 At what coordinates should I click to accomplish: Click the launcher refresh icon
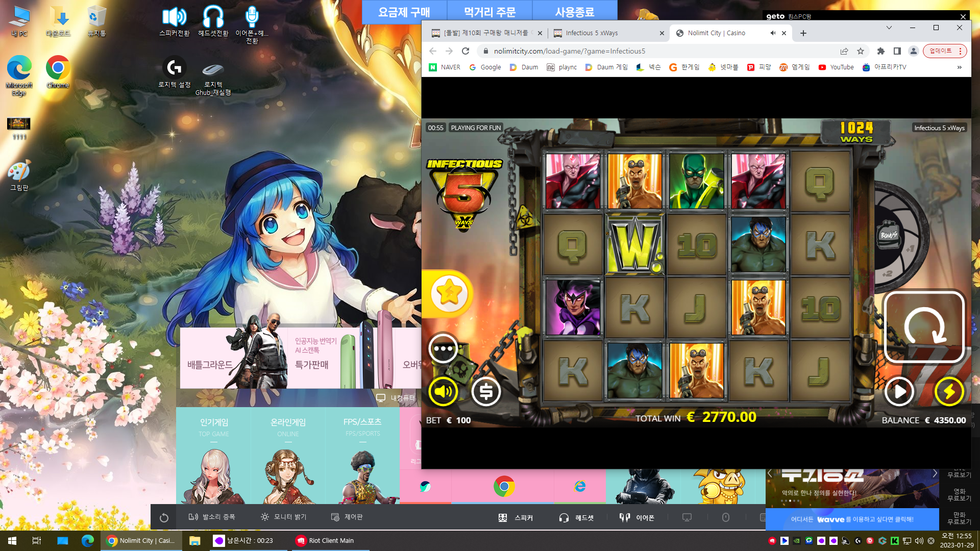(x=164, y=518)
